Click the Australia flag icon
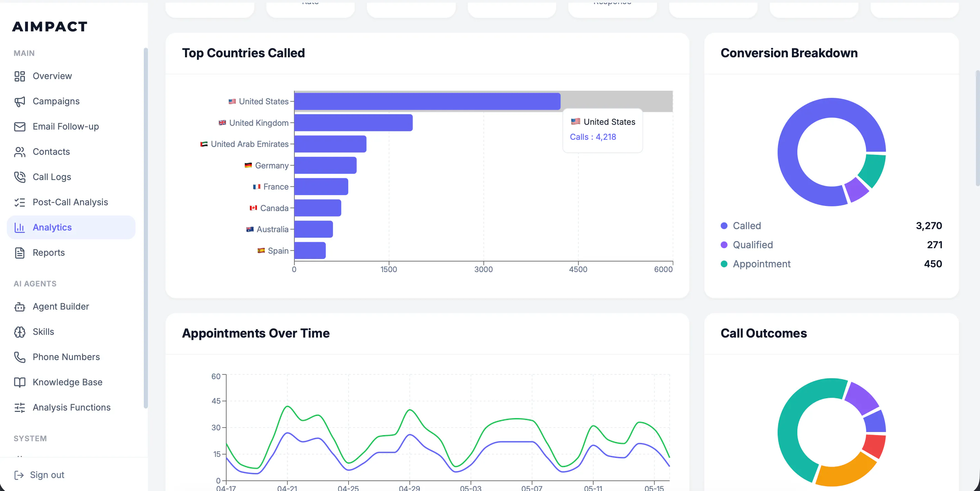This screenshot has height=491, width=980. pos(249,229)
